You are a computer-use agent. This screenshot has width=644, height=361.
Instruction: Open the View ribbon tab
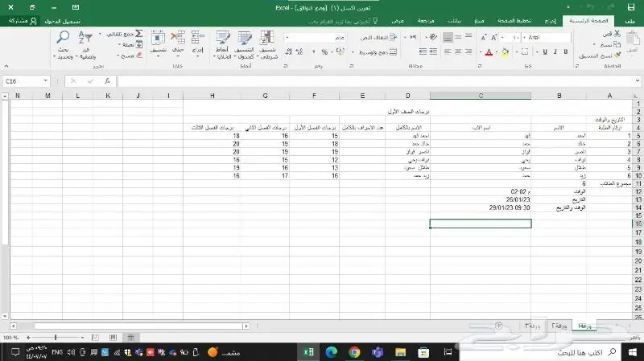click(x=398, y=21)
